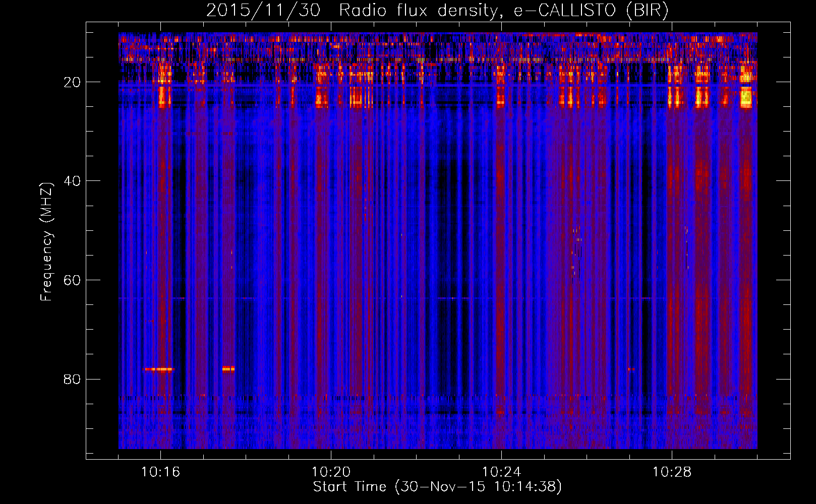The height and width of the screenshot is (504, 816).
Task: Click the "20" frequency tick label
Action: pos(73,82)
